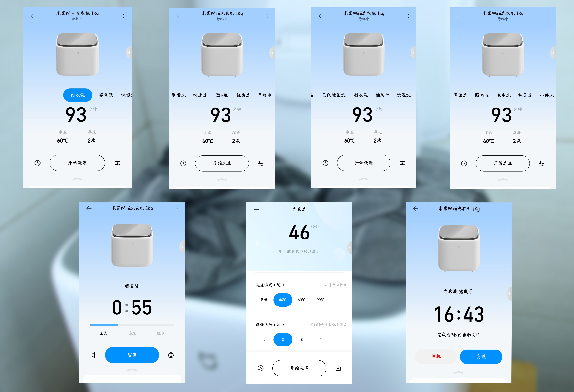The width and height of the screenshot is (574, 392).
Task: Switch to the 桶风干 mode
Action: [x=382, y=95]
